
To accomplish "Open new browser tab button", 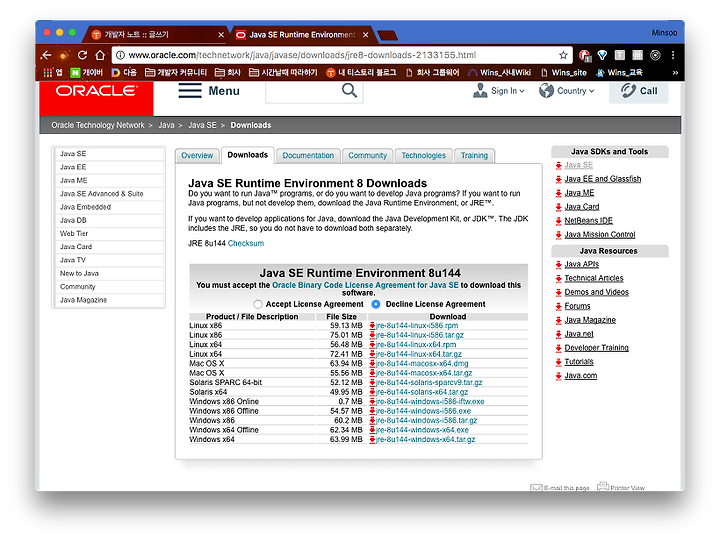I will click(387, 35).
